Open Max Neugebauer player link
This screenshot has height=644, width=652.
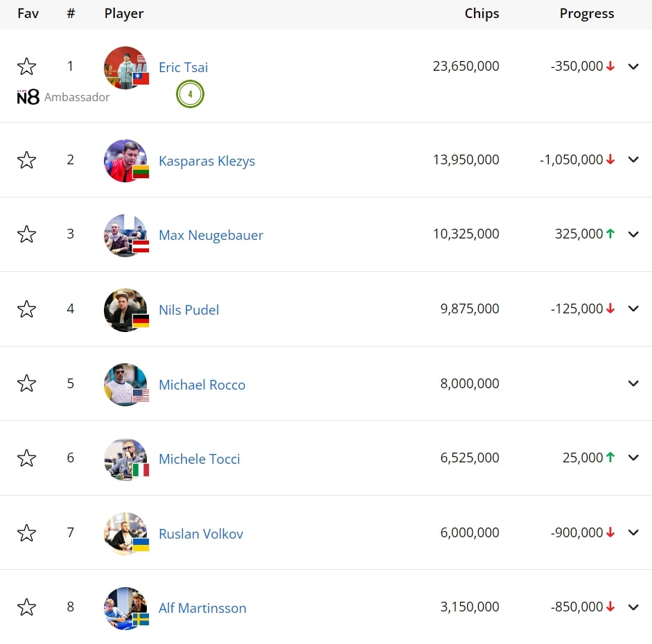tap(211, 235)
